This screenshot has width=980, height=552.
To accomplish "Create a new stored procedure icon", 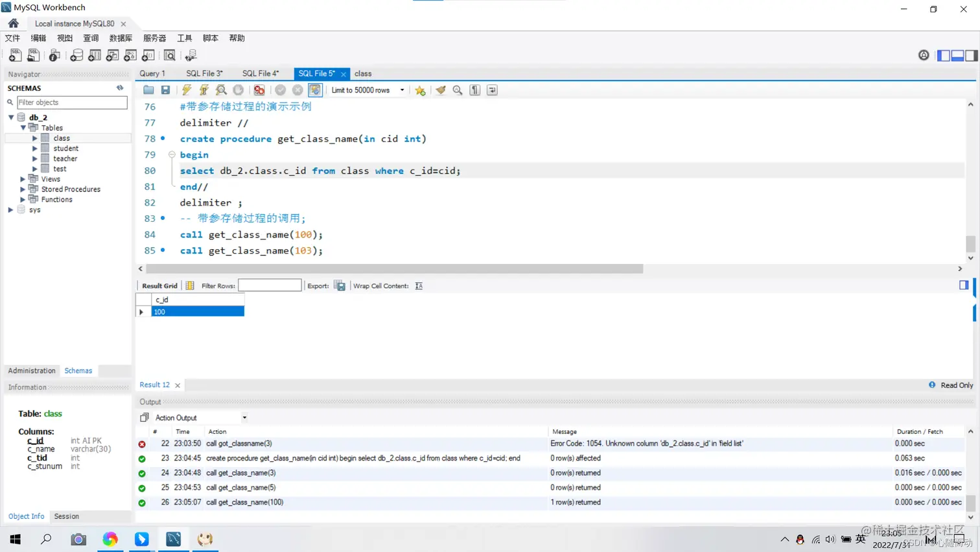I will point(130,56).
